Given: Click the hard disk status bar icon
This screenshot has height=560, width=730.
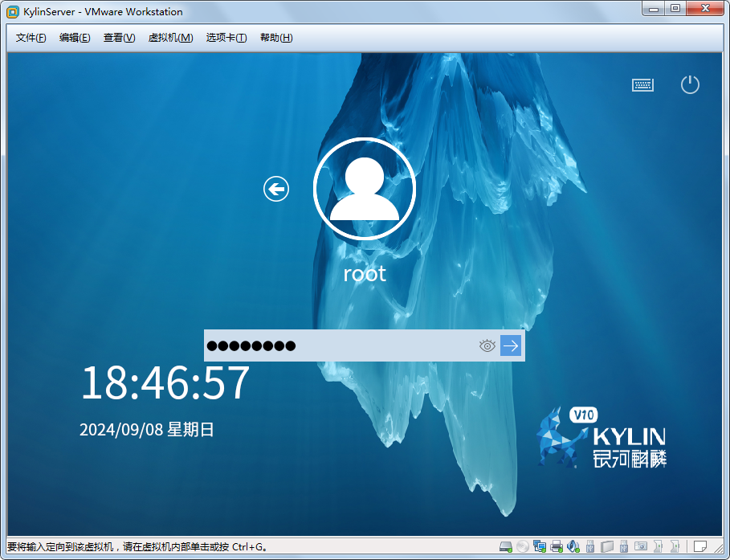Looking at the screenshot, I should [x=506, y=547].
